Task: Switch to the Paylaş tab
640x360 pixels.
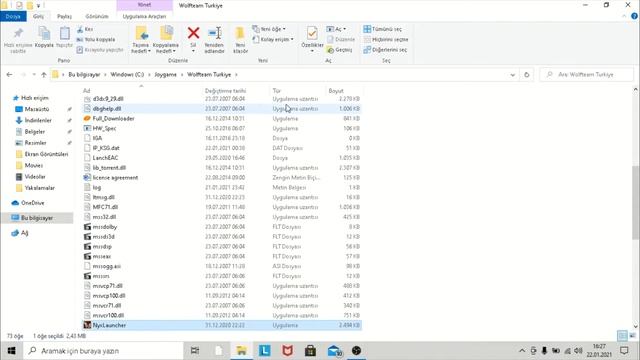Action: click(x=64, y=16)
